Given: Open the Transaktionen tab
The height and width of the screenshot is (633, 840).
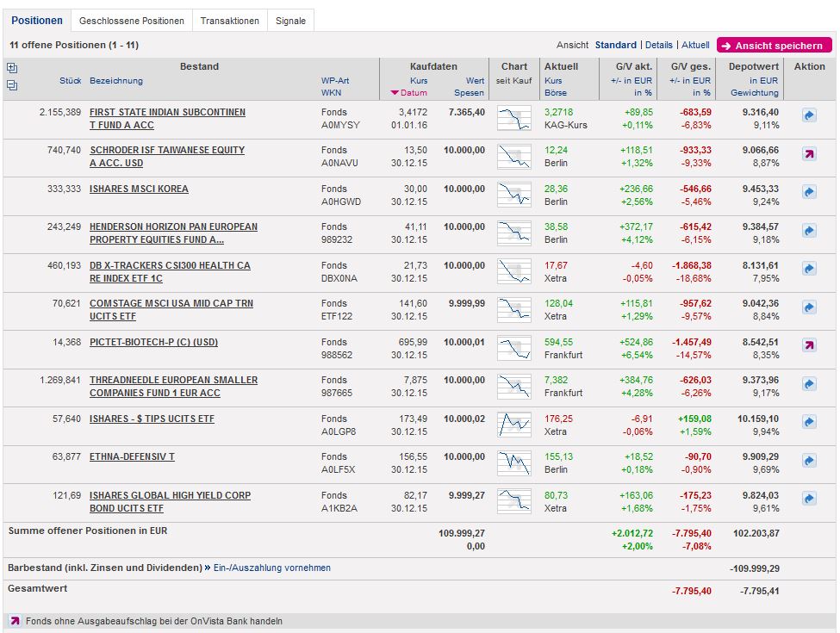Looking at the screenshot, I should click(x=229, y=21).
